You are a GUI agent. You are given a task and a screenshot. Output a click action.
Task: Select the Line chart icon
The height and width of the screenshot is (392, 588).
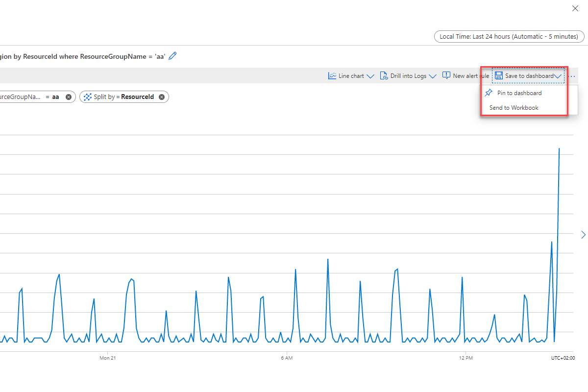[333, 75]
